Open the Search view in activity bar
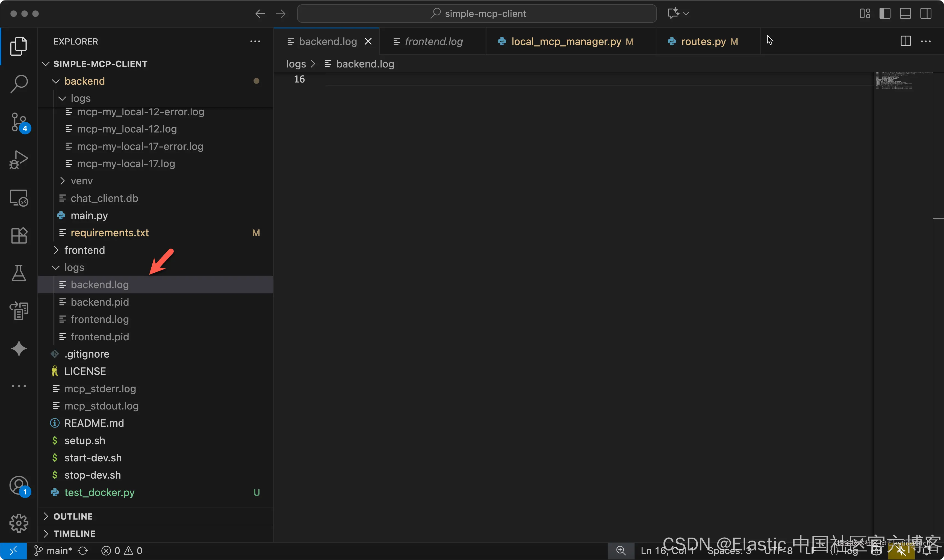 coord(19,84)
